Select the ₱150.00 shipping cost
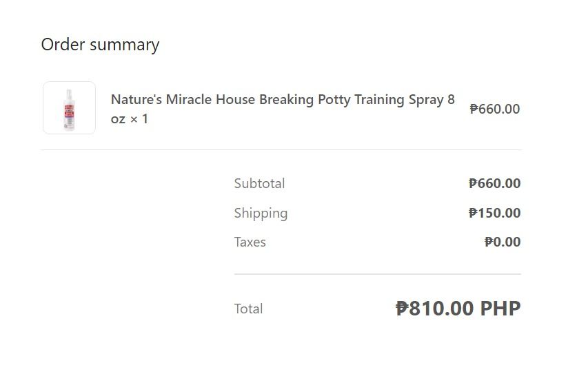588x385 pixels. pyautogui.click(x=494, y=214)
